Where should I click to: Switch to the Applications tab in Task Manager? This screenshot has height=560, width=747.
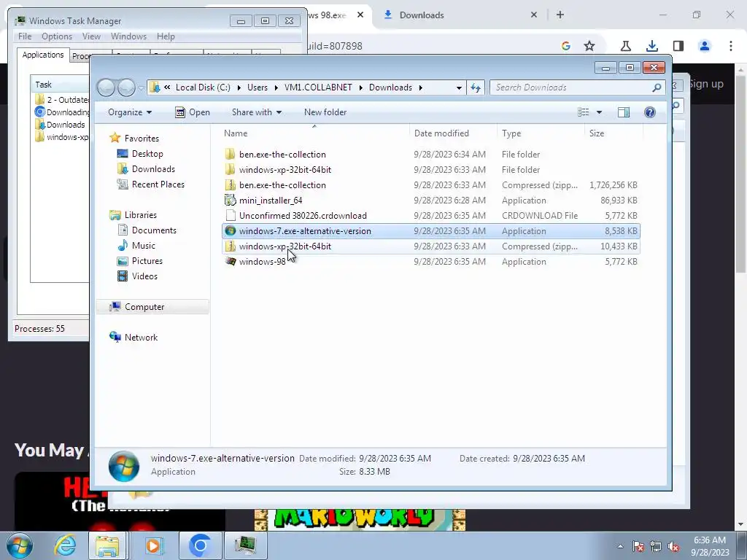[x=43, y=55]
